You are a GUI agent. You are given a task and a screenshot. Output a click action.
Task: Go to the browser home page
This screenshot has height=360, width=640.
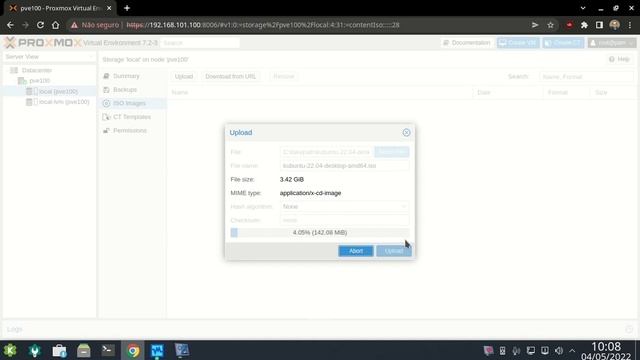click(x=56, y=25)
